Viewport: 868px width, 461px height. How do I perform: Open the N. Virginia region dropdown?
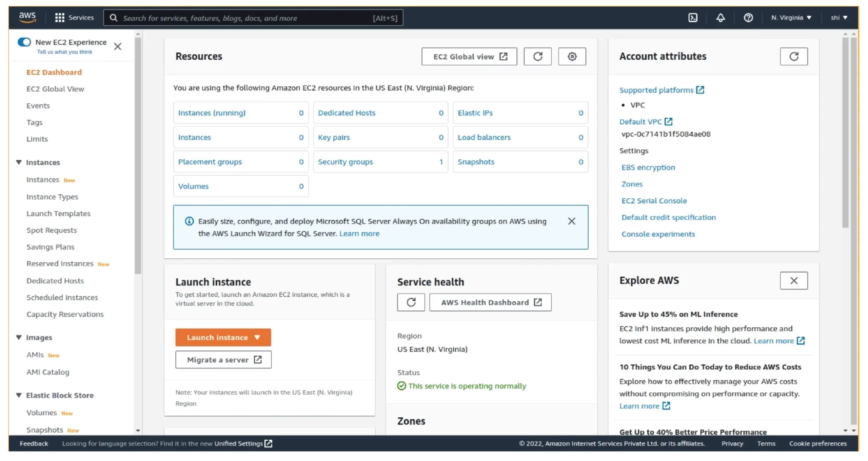[791, 18]
